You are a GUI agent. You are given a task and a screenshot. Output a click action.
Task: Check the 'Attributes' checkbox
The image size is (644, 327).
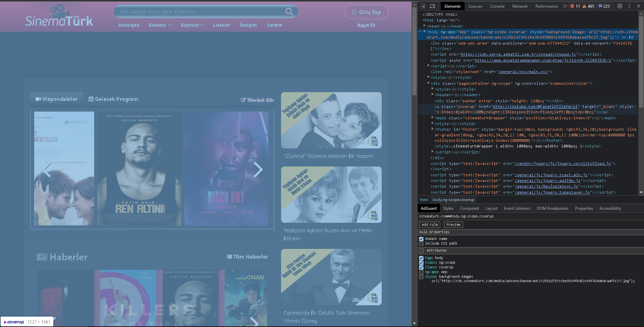click(x=421, y=251)
